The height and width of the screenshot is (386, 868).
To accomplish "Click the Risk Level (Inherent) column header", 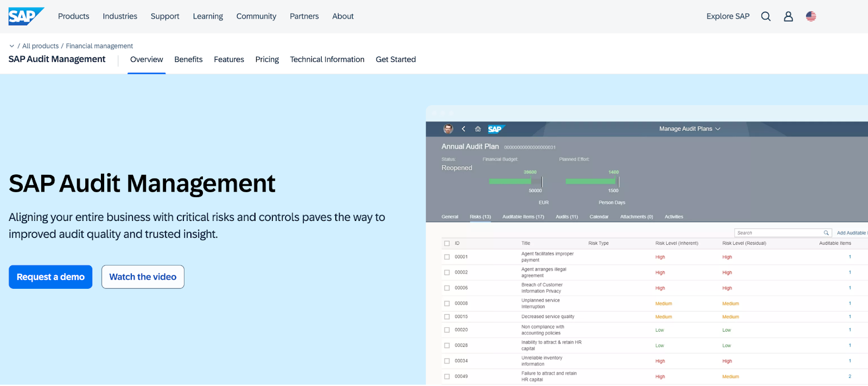I will point(676,243).
